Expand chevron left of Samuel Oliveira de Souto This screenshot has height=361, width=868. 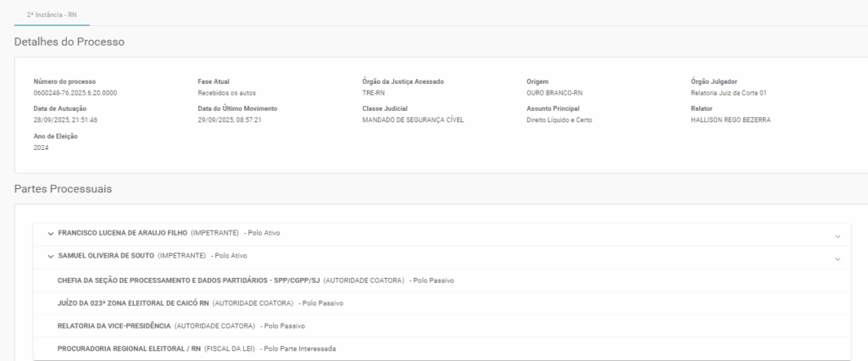coord(51,256)
